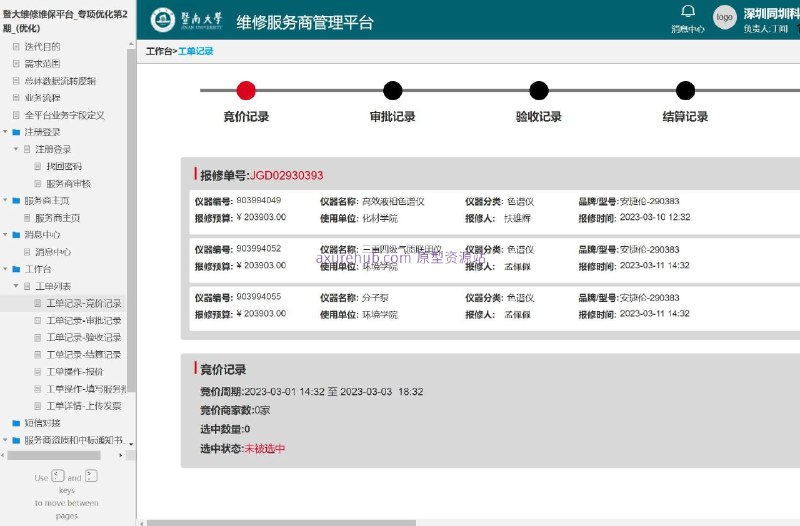Click the 消息中心 label in header
Screen dimensions: 800x526
(688, 29)
